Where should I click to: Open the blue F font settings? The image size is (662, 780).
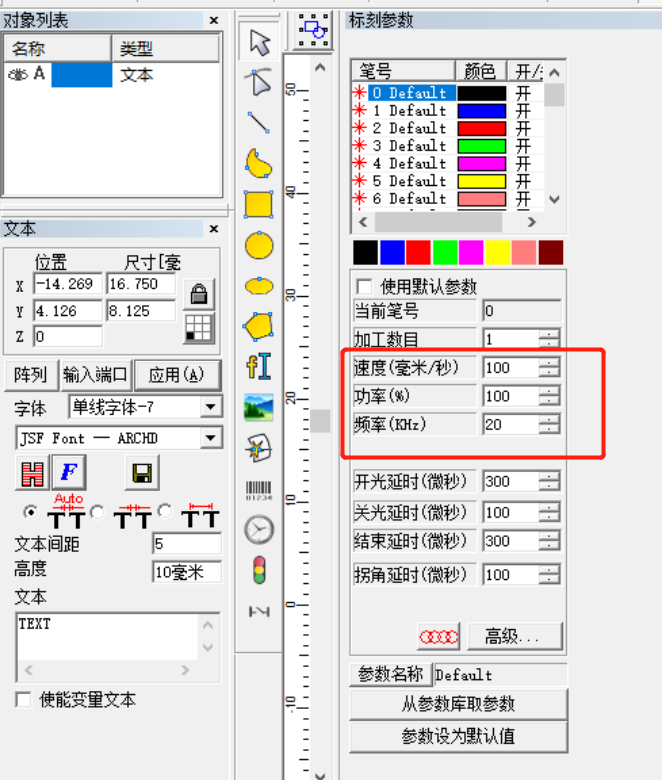[x=69, y=472]
